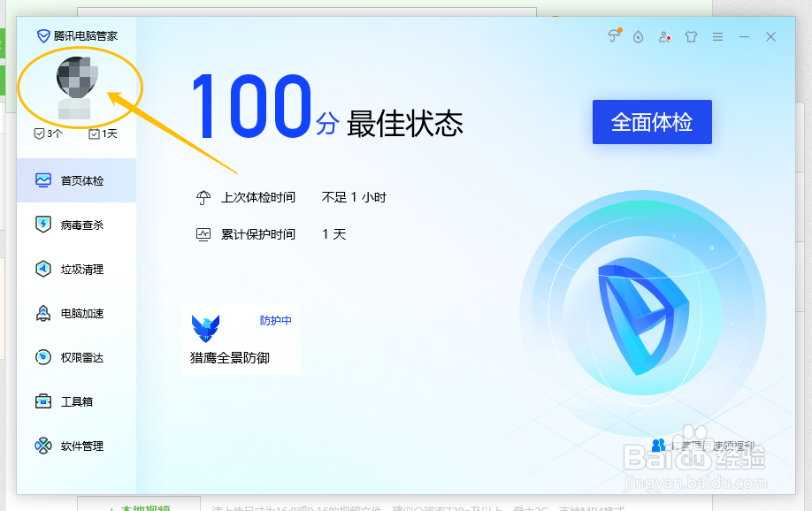The image size is (812, 511).
Task: Go to the 电脑加速 tab
Action: (x=77, y=313)
